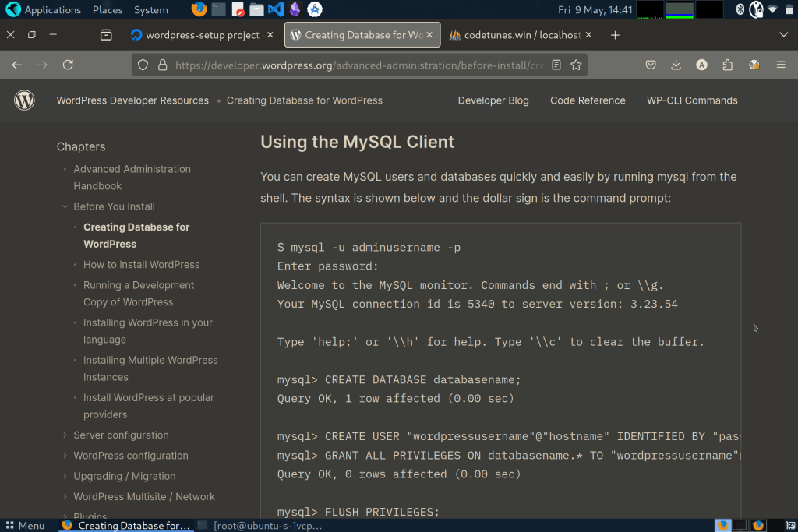The height and width of the screenshot is (532, 798).
Task: Expand the WordPress configuration chapter
Action: 65,455
